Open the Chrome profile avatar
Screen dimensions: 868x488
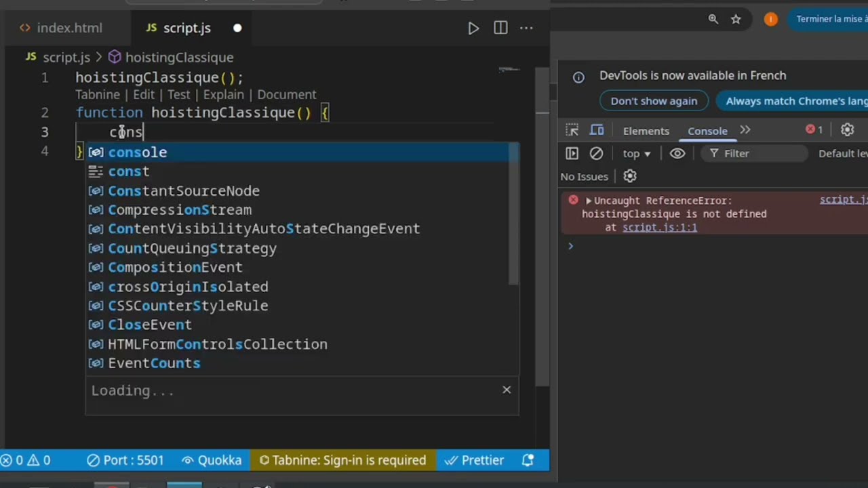[770, 19]
